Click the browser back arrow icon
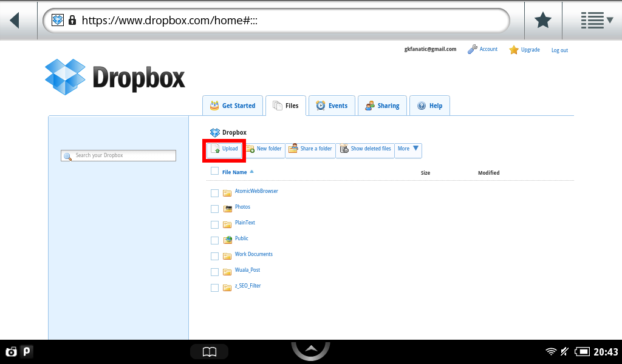 click(x=15, y=20)
